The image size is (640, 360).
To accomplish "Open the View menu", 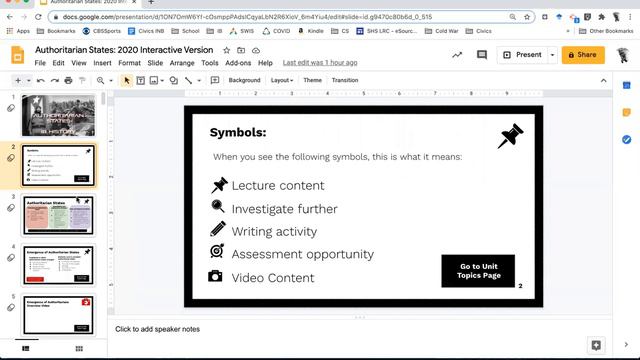I will tap(79, 63).
